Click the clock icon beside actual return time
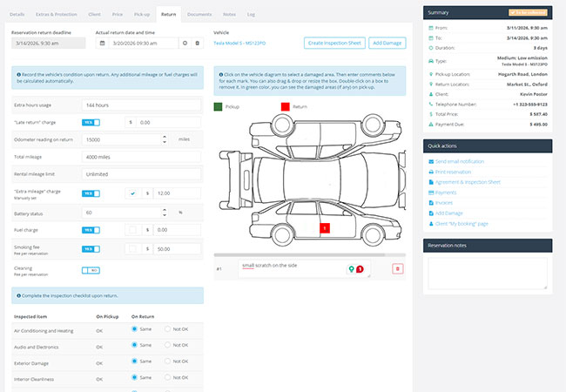The width and height of the screenshot is (566, 392). 185,44
